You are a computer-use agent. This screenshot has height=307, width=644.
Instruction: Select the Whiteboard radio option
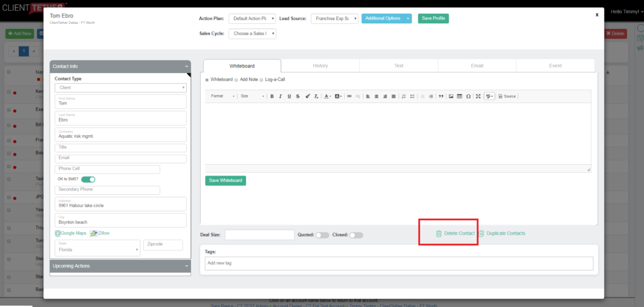click(207, 80)
